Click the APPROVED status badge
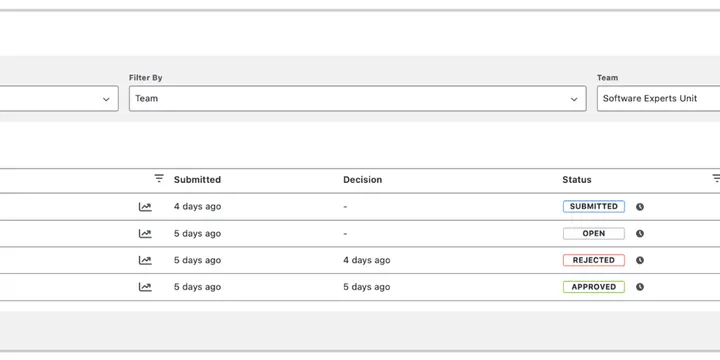 tap(594, 287)
